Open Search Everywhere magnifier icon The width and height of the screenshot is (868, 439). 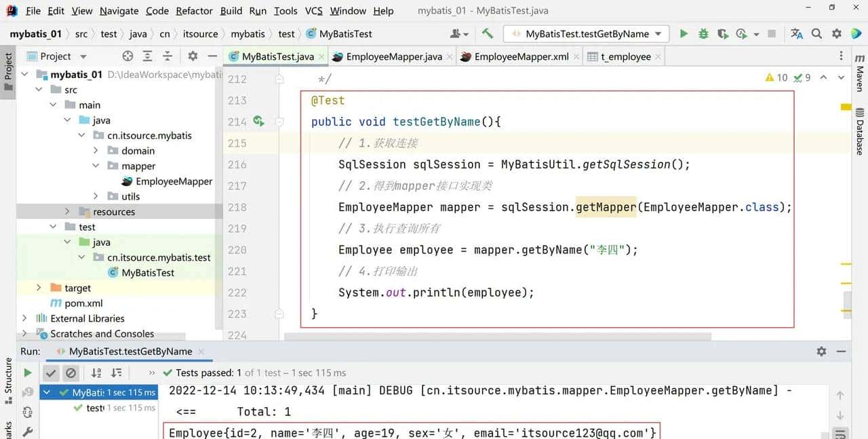[x=816, y=34]
